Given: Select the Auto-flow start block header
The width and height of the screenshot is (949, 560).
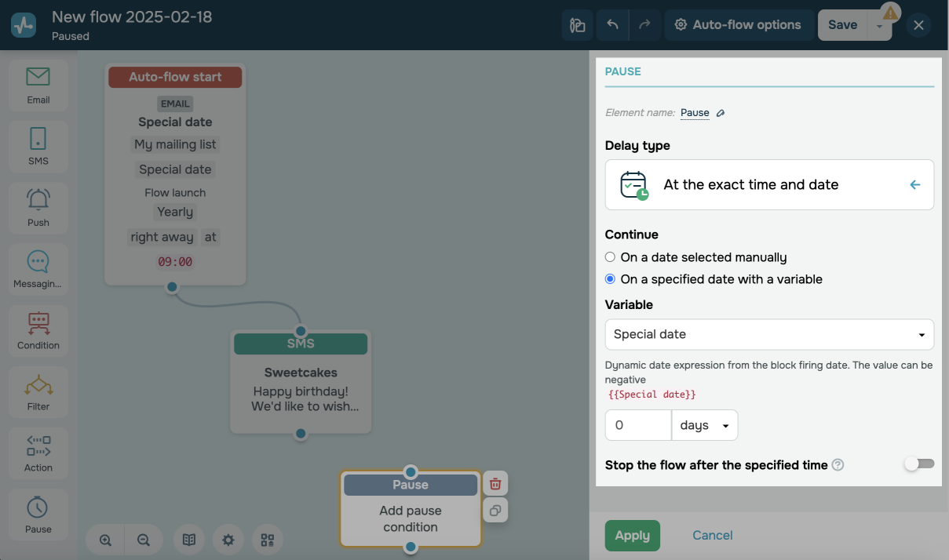Looking at the screenshot, I should point(175,77).
